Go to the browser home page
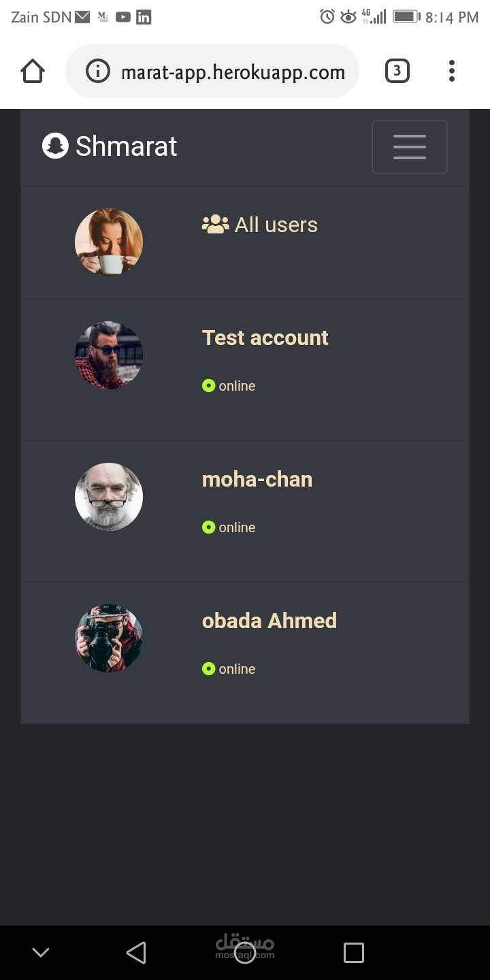 (33, 71)
